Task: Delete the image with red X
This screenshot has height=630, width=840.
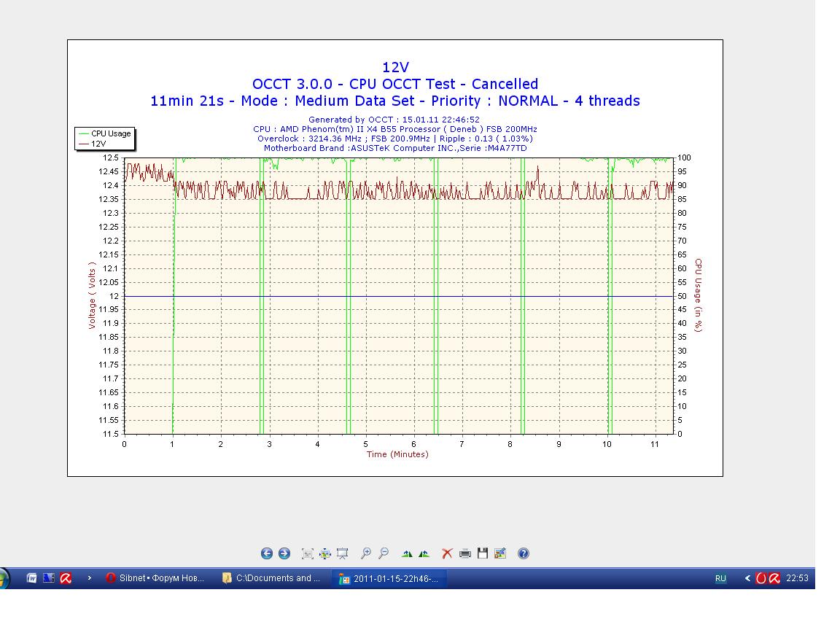Action: (x=447, y=553)
